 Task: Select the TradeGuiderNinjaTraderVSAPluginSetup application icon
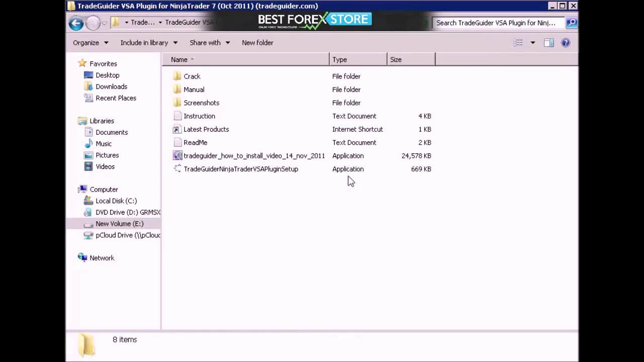pyautogui.click(x=177, y=169)
